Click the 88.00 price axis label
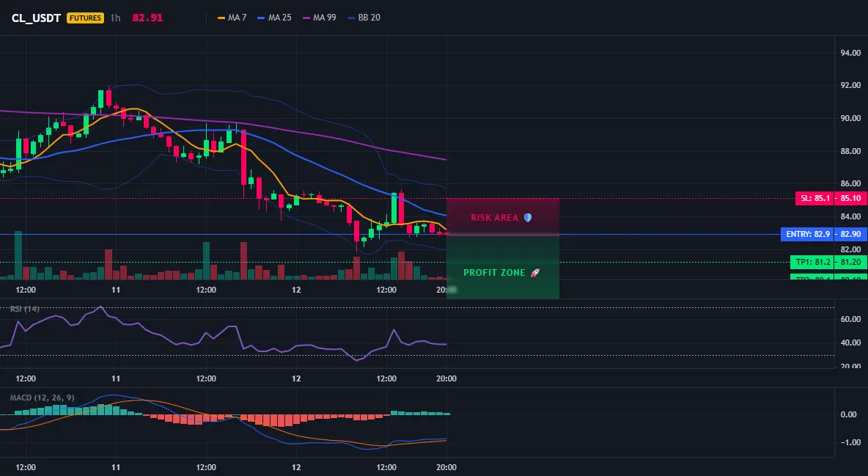868x476 pixels. (851, 151)
